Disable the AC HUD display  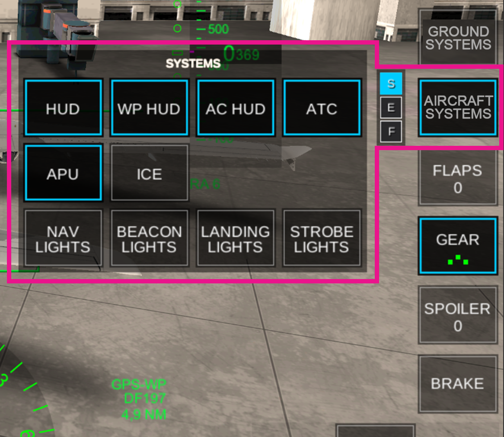tap(236, 107)
